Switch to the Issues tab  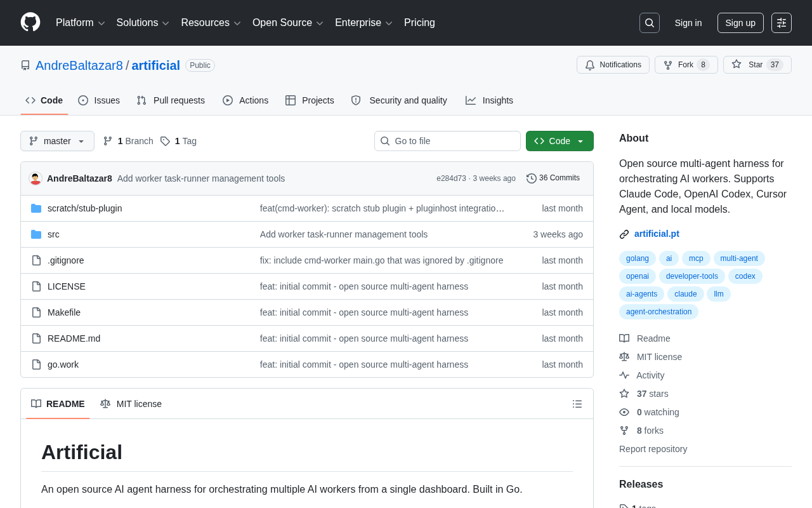pos(99,100)
